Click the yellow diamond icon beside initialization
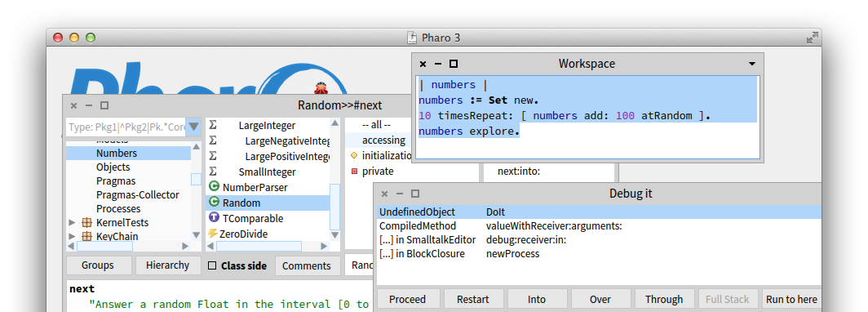The width and height of the screenshot is (868, 312). click(354, 156)
